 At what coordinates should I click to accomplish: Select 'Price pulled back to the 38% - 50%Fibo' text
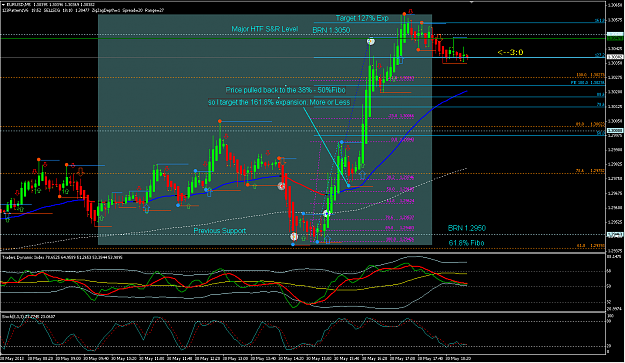point(285,90)
